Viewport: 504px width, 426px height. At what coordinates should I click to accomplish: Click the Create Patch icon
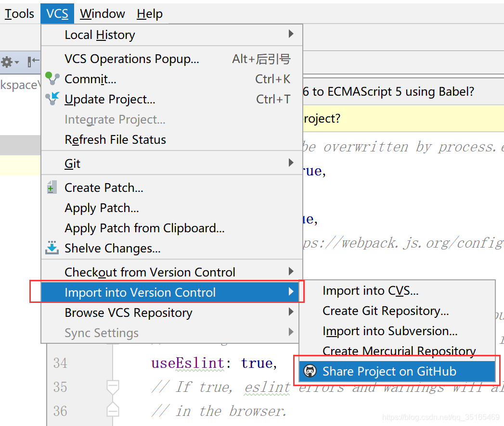tap(52, 187)
